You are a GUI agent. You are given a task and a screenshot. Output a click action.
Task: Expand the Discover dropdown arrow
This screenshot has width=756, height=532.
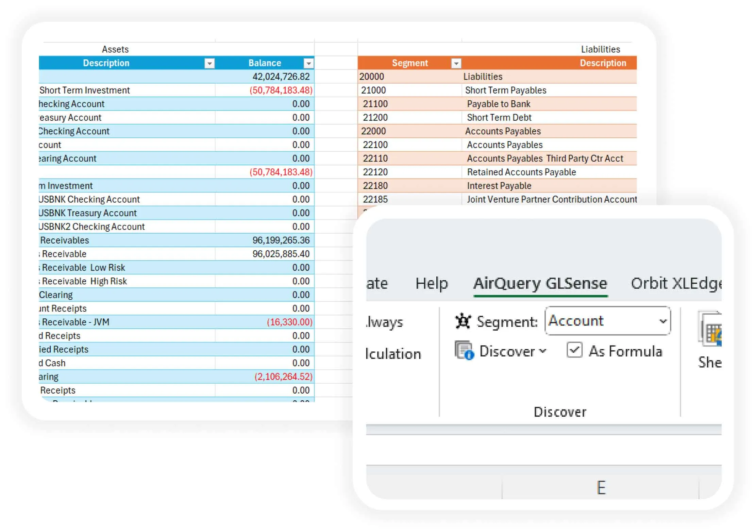click(x=543, y=351)
